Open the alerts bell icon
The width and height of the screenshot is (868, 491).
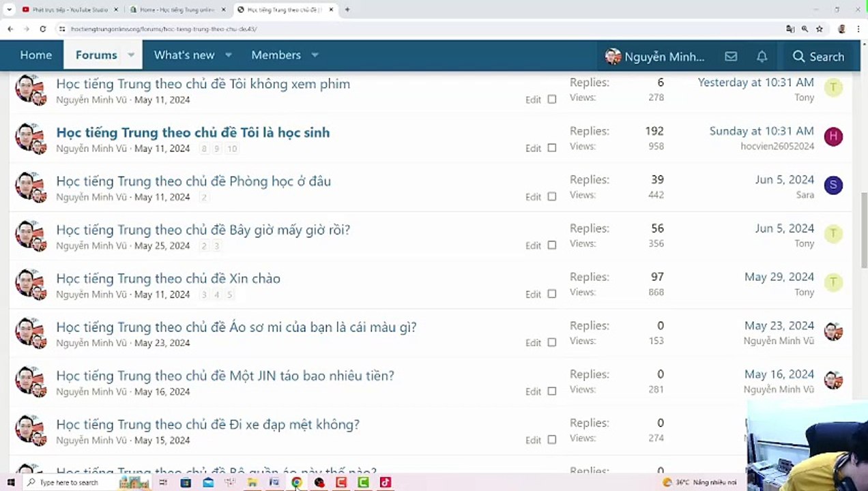[762, 57]
